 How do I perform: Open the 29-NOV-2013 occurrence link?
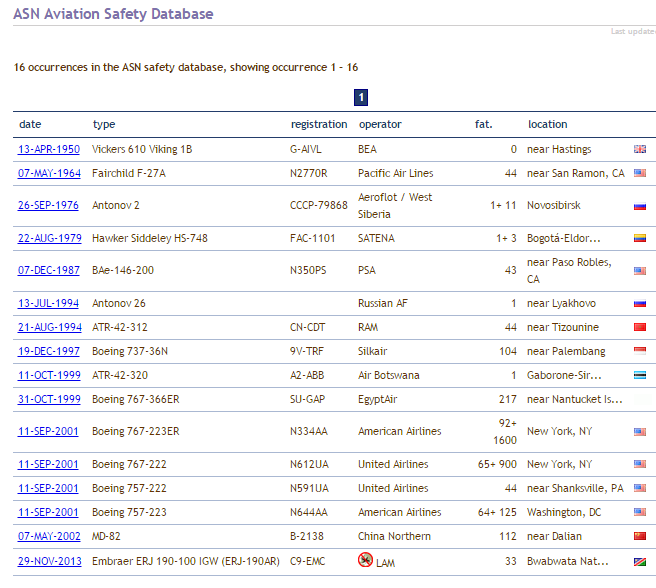tap(49, 561)
